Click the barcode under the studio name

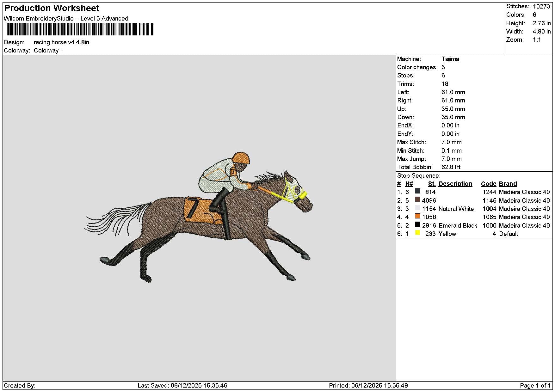click(x=80, y=29)
